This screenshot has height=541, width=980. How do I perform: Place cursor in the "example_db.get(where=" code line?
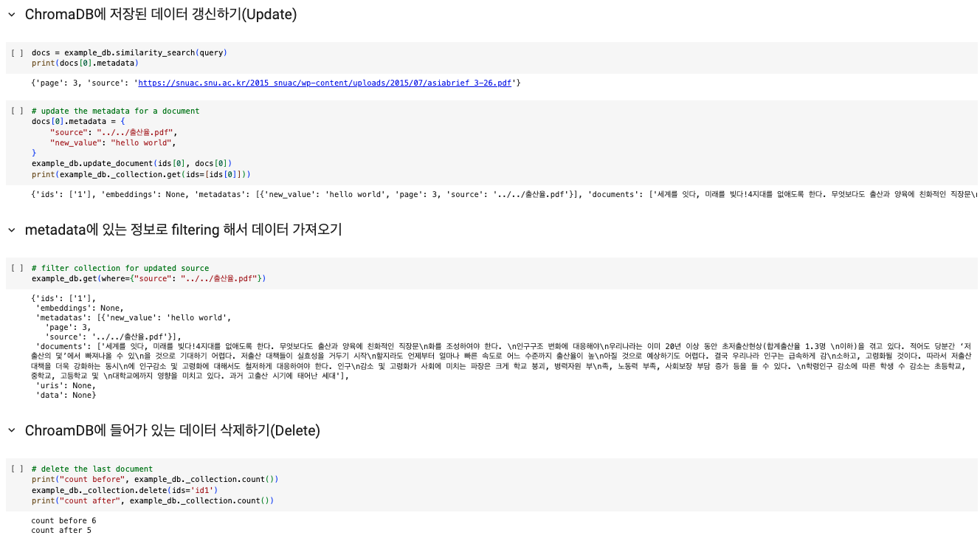tap(148, 279)
